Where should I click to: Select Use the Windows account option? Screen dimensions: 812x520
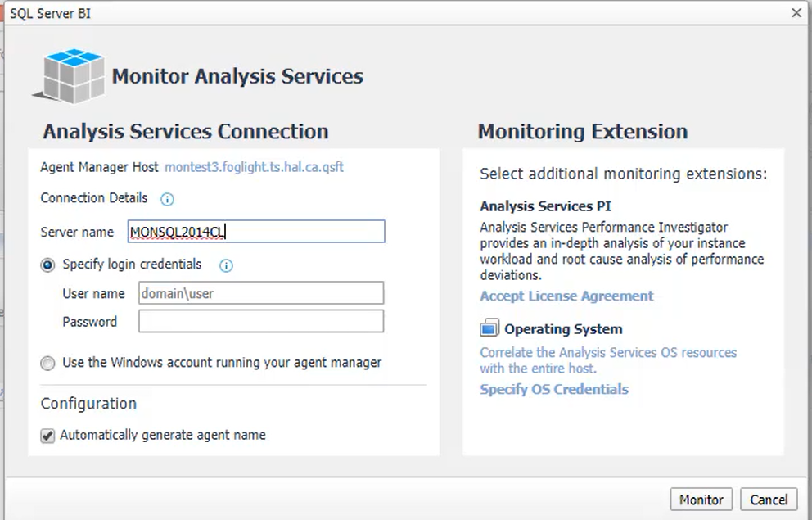click(x=47, y=363)
